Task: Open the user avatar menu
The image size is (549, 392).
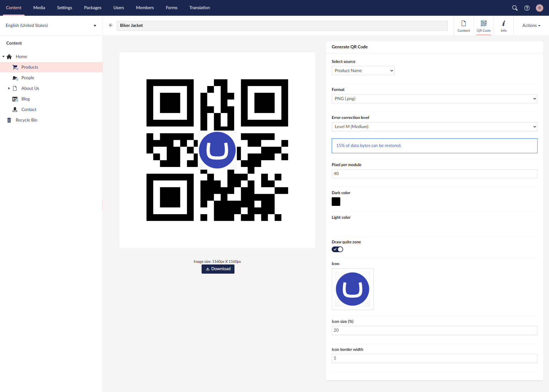Action: pos(540,8)
